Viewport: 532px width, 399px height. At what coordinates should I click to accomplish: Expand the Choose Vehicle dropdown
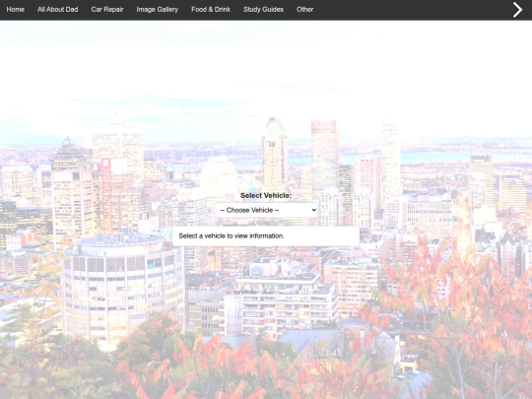click(x=266, y=210)
